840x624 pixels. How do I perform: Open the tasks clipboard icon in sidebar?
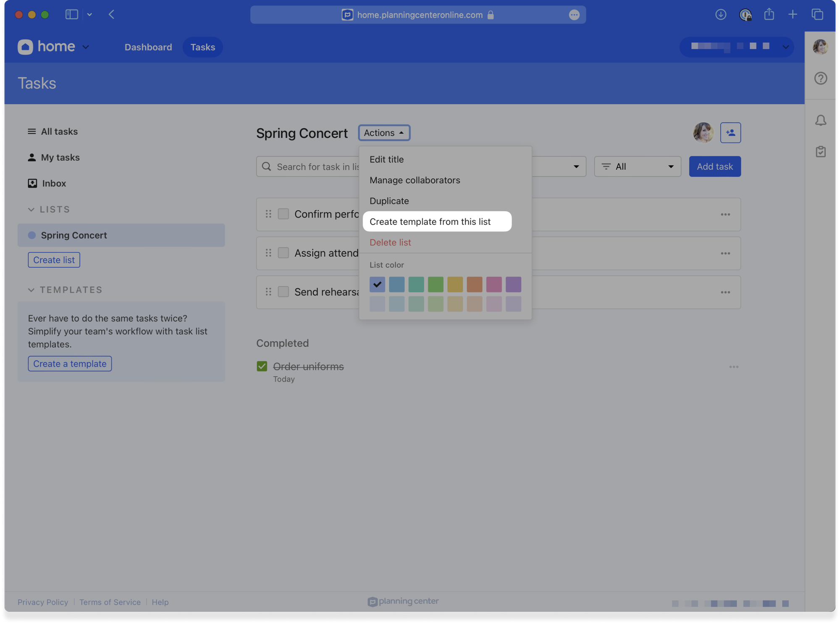pos(820,152)
